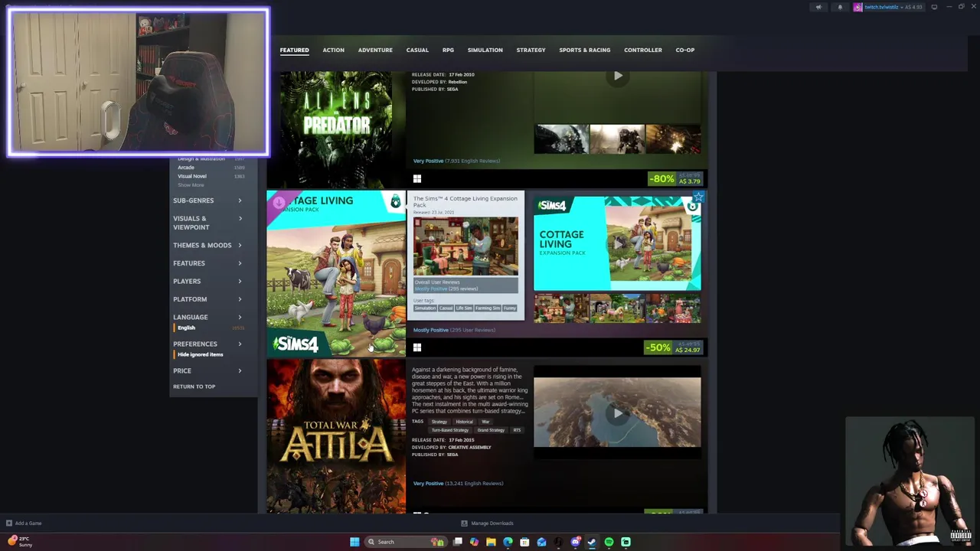Expand the Sub-Genres filter section
Viewport: 980px width, 551px height.
(207, 201)
